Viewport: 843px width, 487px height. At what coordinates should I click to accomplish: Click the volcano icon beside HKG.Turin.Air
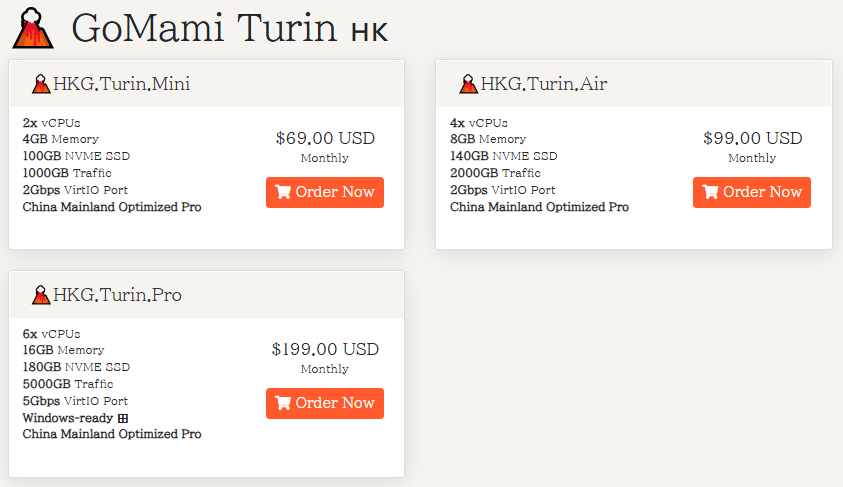pos(468,84)
